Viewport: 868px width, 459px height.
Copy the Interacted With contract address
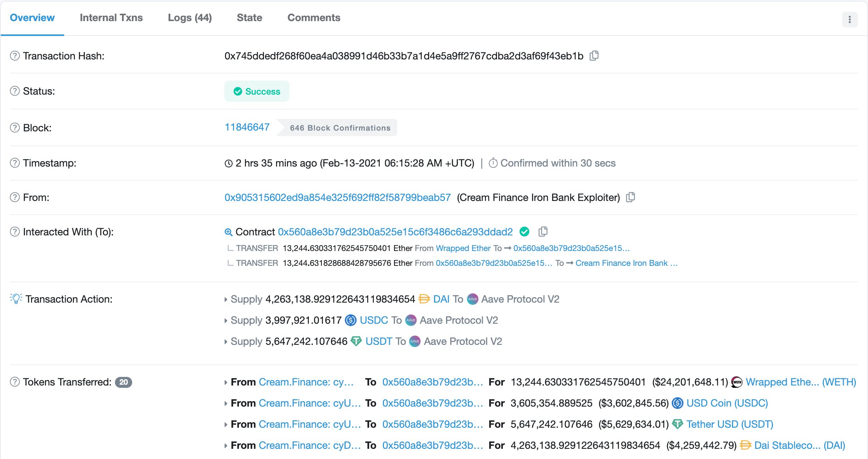coord(543,232)
